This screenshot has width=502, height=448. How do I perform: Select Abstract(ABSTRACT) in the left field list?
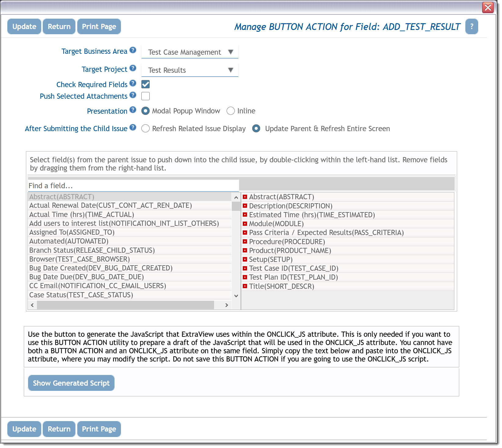130,197
